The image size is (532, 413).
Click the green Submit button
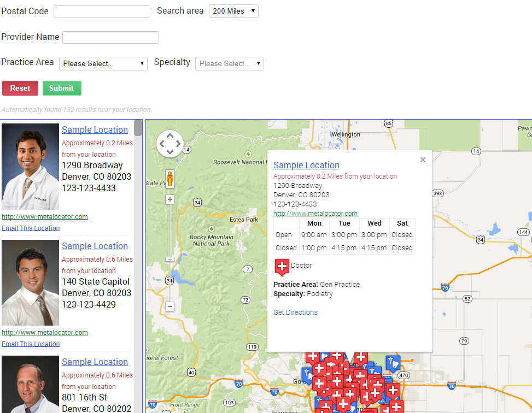(62, 88)
